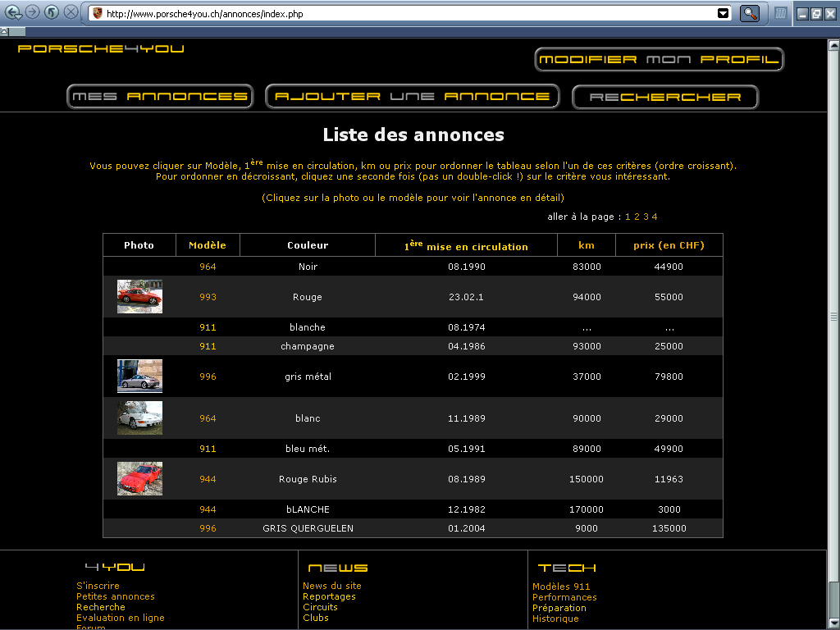Open the 911 bleu mét. listing
The image size is (840, 630).
[x=208, y=449]
